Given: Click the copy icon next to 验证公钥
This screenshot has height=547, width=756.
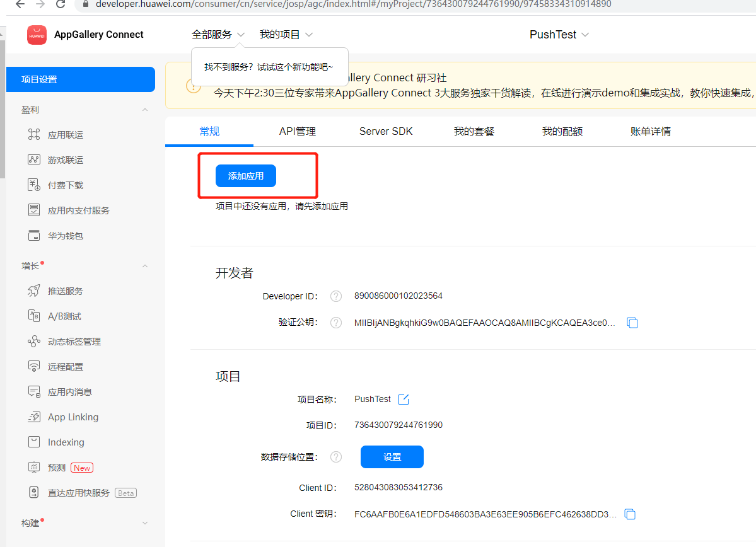Looking at the screenshot, I should 632,323.
